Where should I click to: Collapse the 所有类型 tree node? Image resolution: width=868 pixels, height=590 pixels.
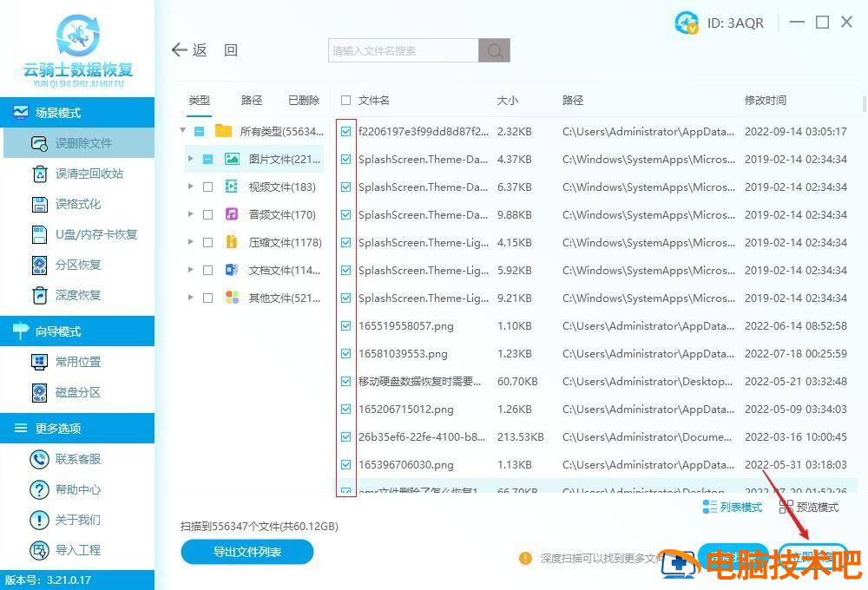pos(182,131)
